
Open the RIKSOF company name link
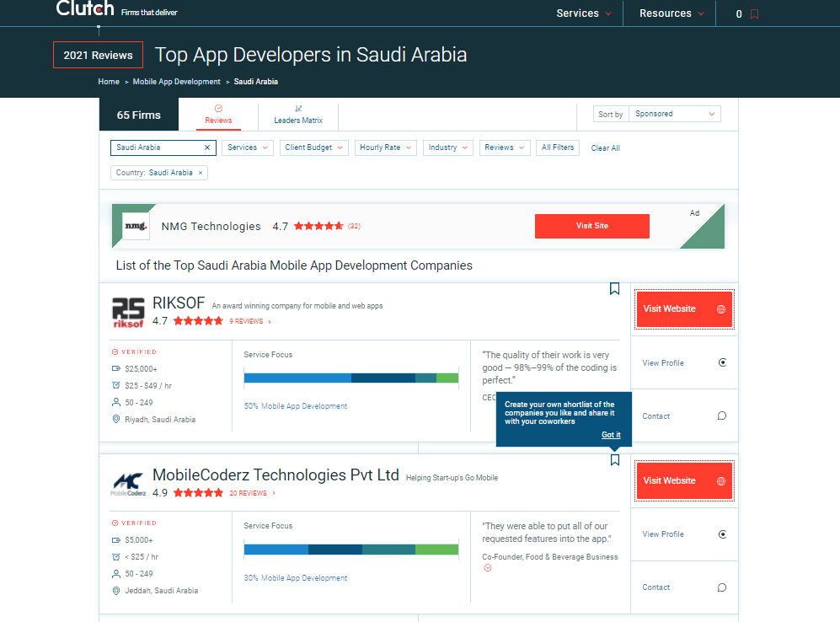click(179, 303)
